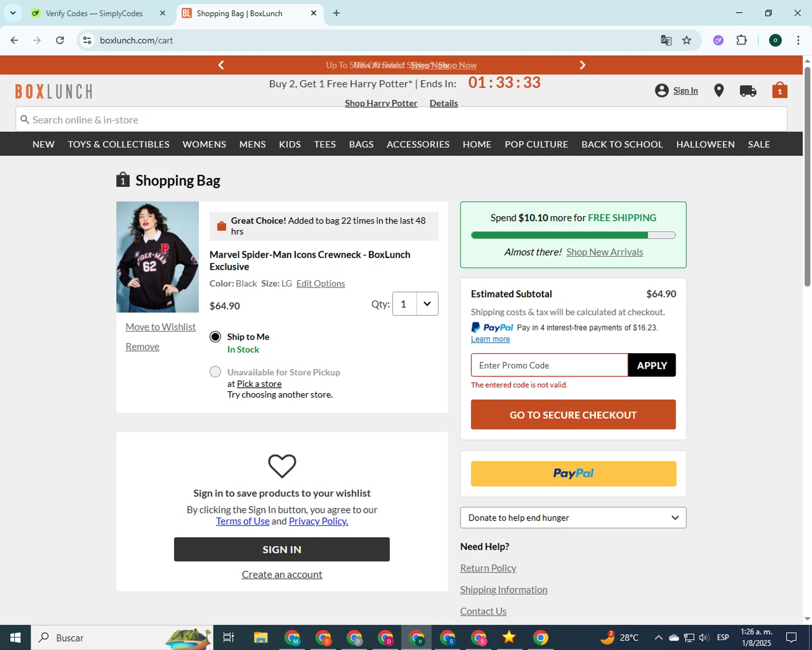Open Shop Harry Potter link
The image size is (812, 650).
point(381,103)
